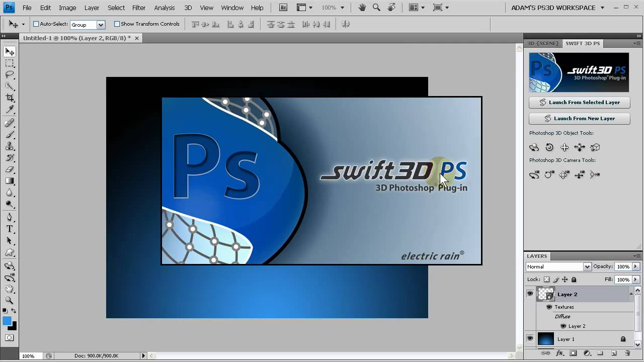Select the Lasso tool
Screen dimensions: 644x362
(10, 74)
